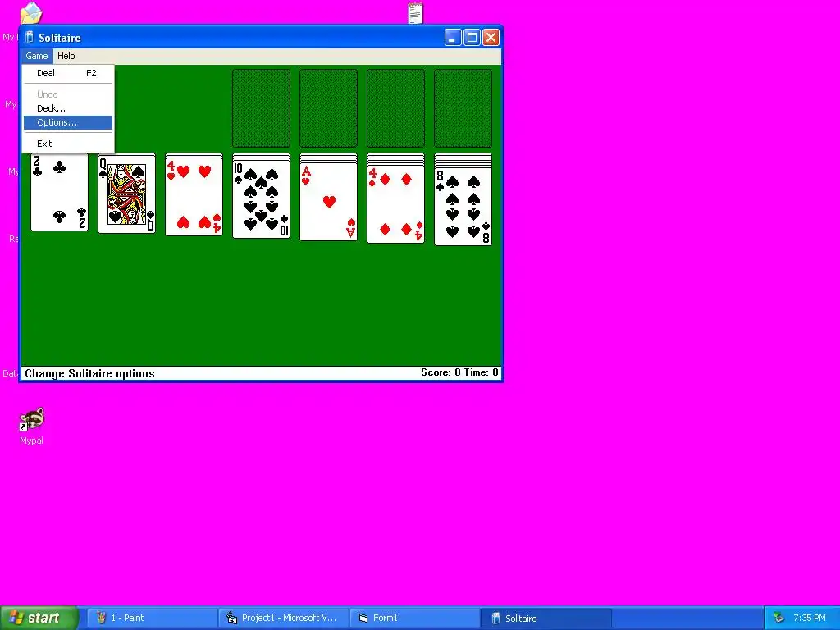Click the ace of hearts card

click(x=328, y=202)
